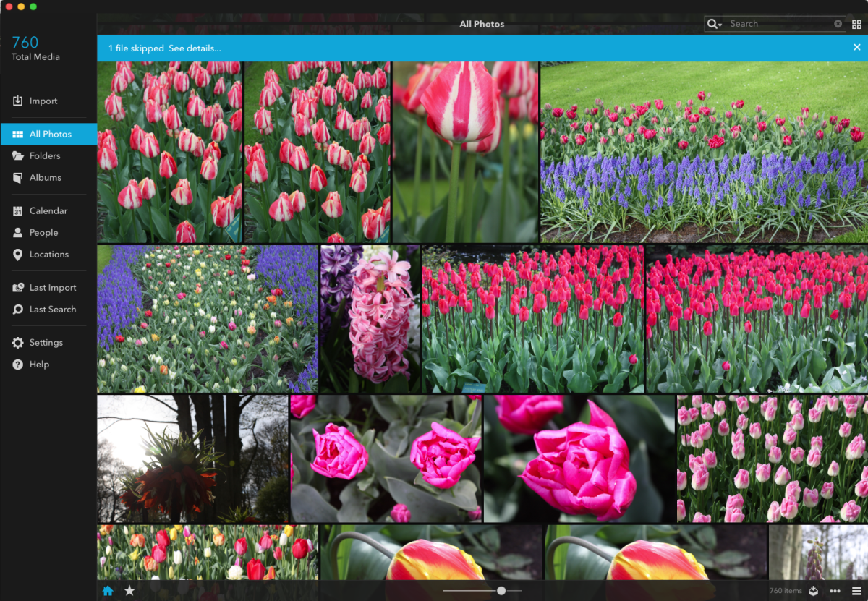Open Albums from the sidebar
Screen dimensions: 868x601
tap(45, 178)
